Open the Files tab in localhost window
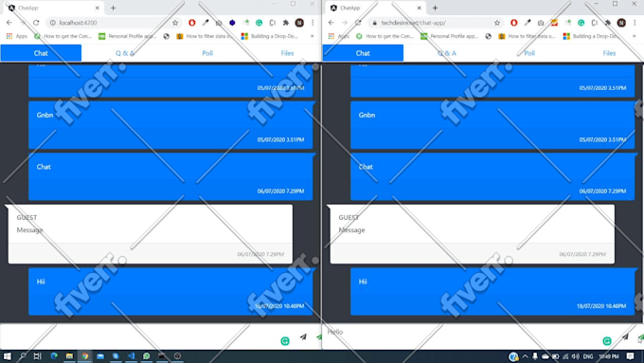 [287, 53]
